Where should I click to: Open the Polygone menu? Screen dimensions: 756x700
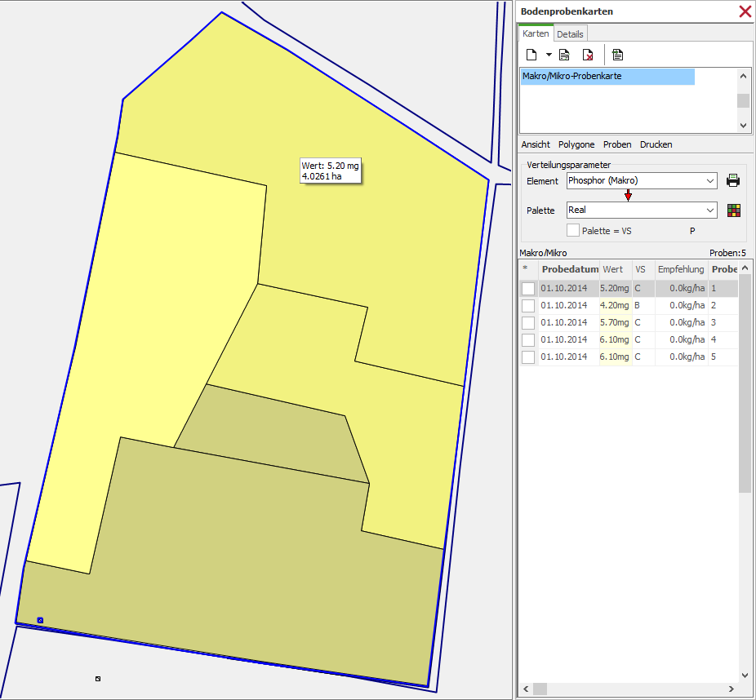pos(576,144)
